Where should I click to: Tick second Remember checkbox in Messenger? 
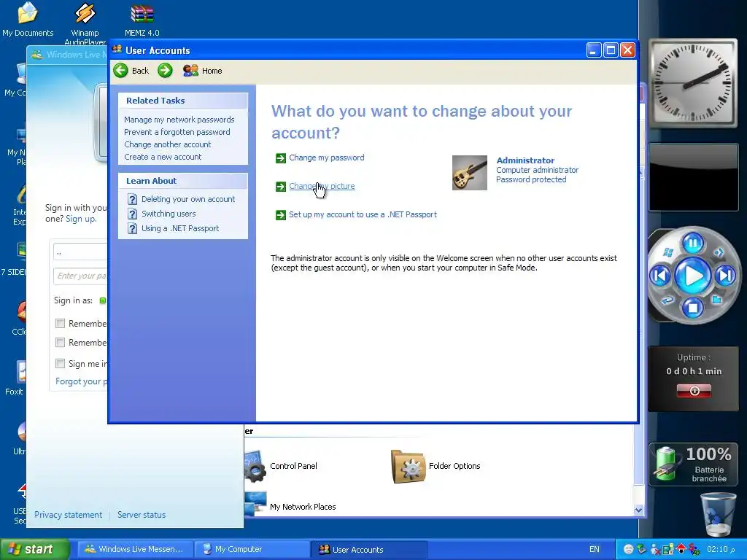[60, 343]
